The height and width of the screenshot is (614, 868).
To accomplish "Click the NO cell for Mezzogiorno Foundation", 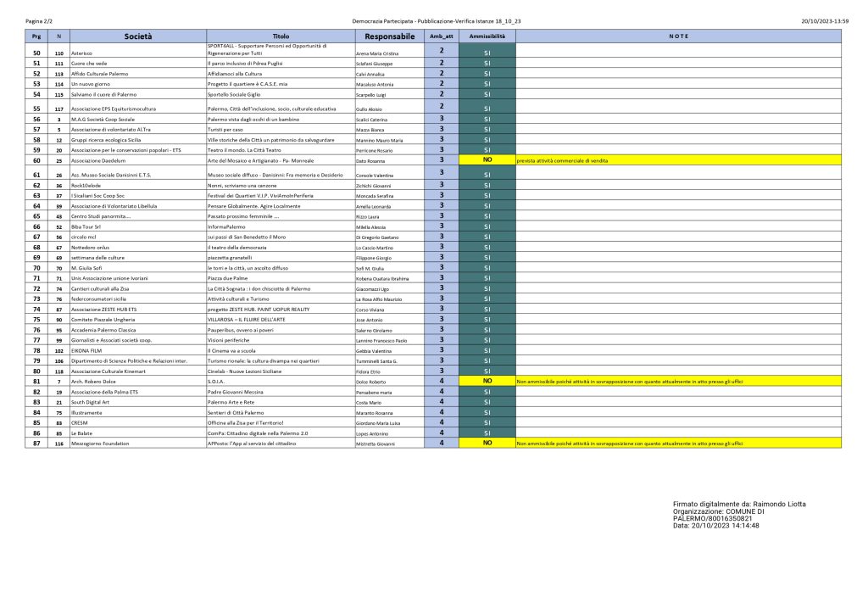I will (x=487, y=443).
